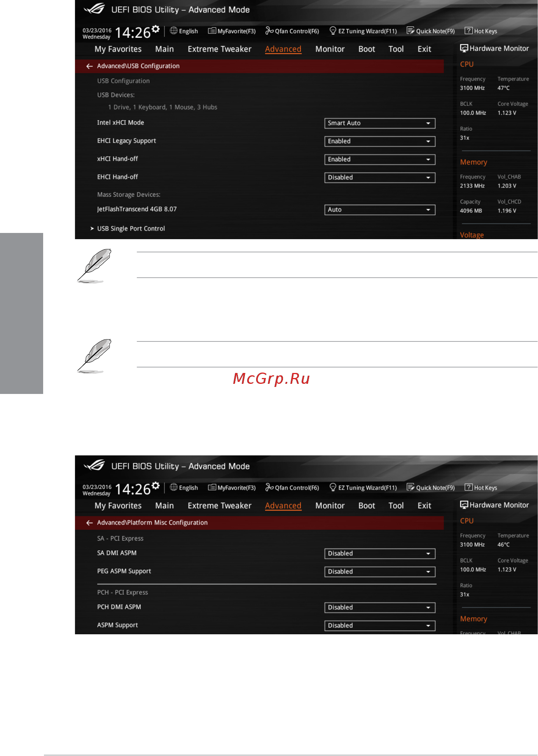Click the SA DMI ASPM label
538x756 pixels.
tap(117, 553)
